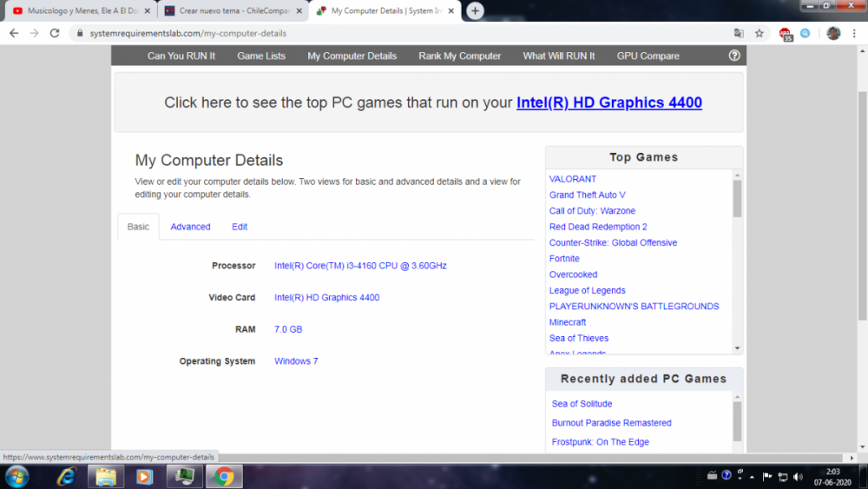Open the blue circular extension icon
Image resolution: width=868 pixels, height=489 pixels.
pyautogui.click(x=805, y=33)
